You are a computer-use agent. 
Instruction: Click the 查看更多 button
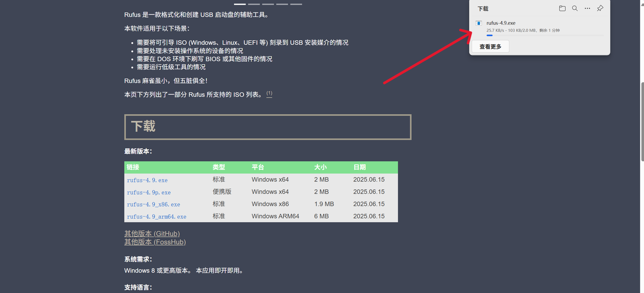[491, 46]
